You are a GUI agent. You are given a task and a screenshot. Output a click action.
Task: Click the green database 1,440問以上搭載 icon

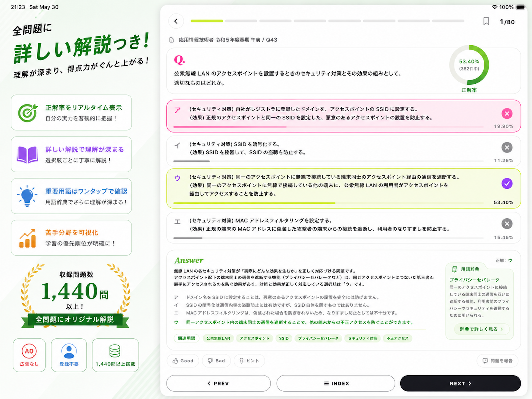point(115,351)
